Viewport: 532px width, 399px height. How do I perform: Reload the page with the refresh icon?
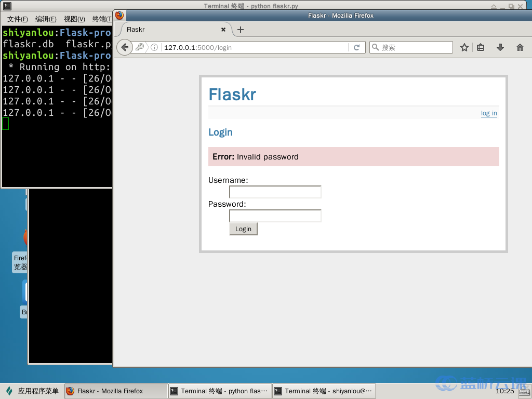(356, 47)
